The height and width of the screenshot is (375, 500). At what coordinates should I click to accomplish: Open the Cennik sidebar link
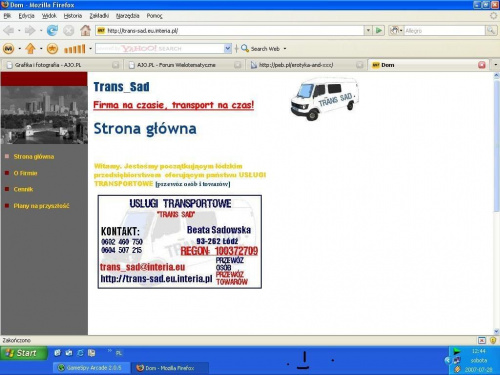tap(23, 189)
